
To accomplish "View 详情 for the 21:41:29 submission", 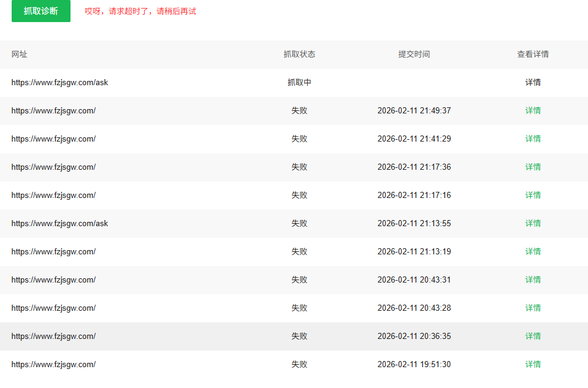I will point(533,139).
